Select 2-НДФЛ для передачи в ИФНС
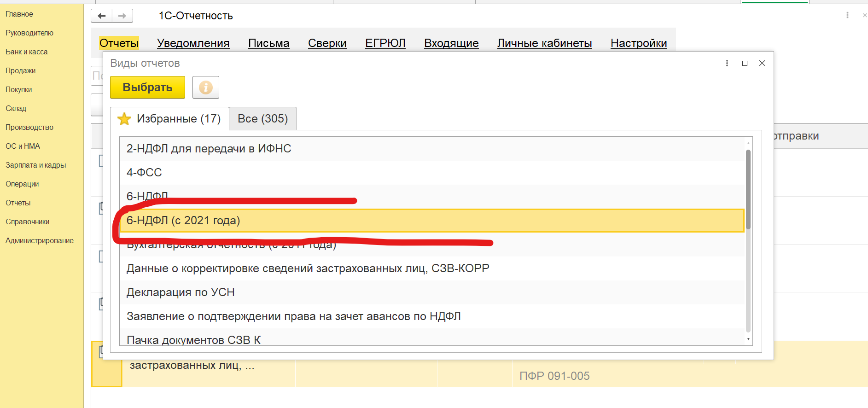This screenshot has width=868, height=408. point(432,149)
